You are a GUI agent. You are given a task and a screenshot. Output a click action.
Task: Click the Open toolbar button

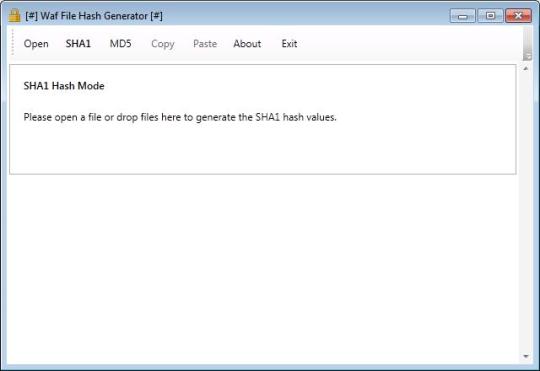(36, 44)
